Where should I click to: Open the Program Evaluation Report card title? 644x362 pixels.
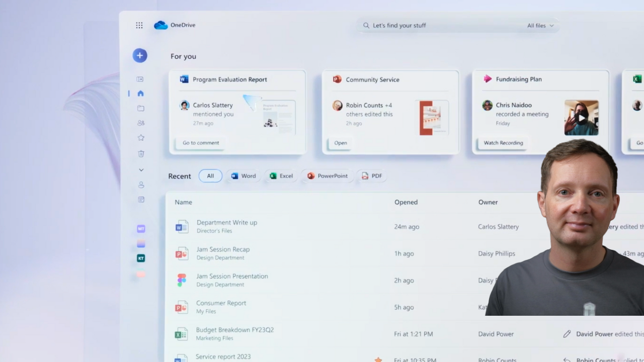point(230,79)
